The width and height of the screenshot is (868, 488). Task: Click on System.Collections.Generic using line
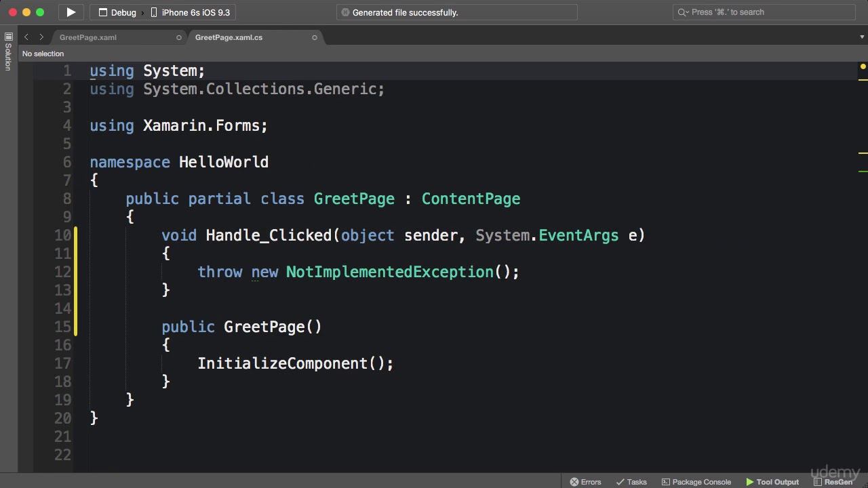(237, 89)
